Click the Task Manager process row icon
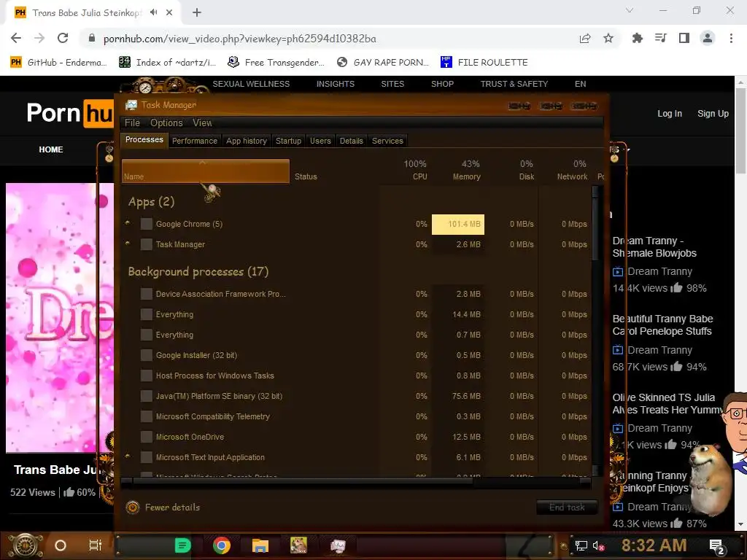 tap(146, 244)
